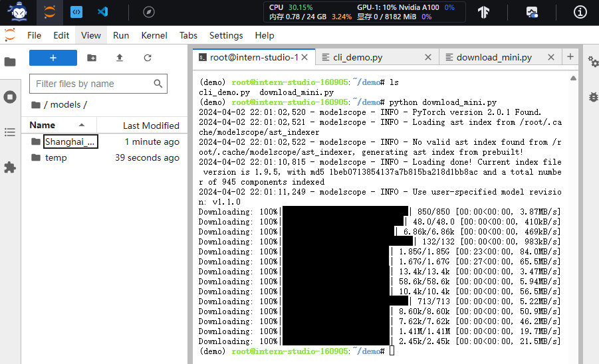Navigate to models in breadcrumb path
The height and width of the screenshot is (364, 599).
coord(65,104)
